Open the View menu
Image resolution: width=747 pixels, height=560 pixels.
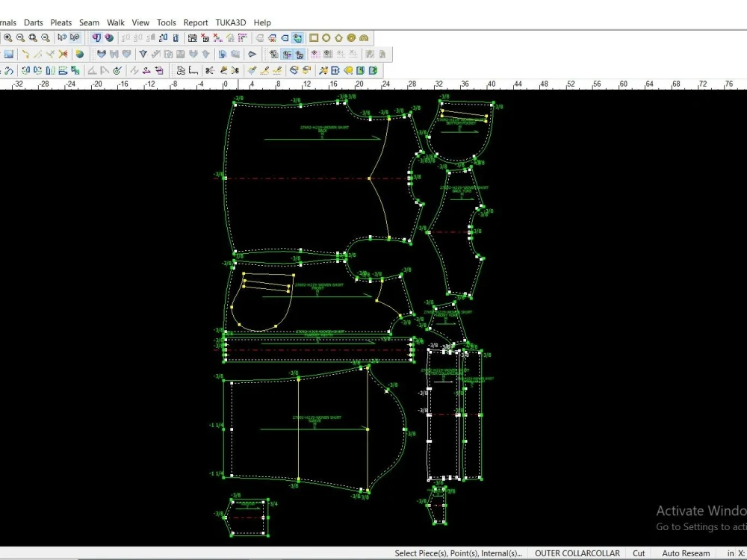[x=140, y=22]
